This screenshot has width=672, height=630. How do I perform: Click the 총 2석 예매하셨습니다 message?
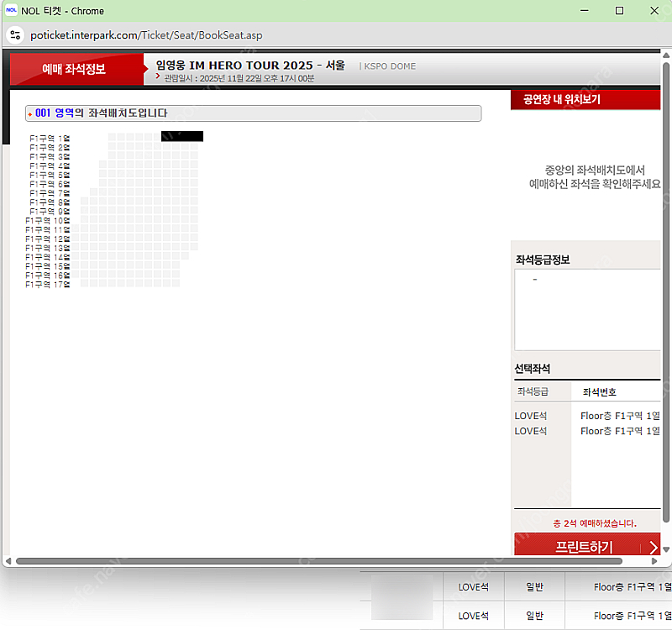pyautogui.click(x=595, y=523)
